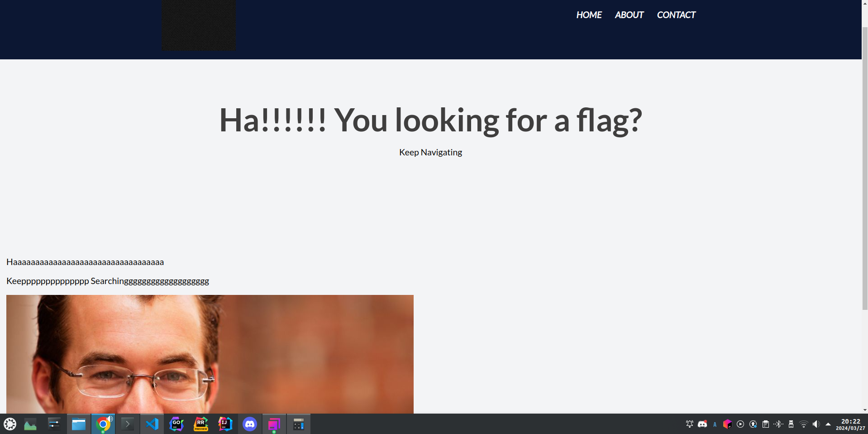Click the 'Haaaaaaaa…' paragraph line
This screenshot has width=868, height=434.
tap(85, 262)
